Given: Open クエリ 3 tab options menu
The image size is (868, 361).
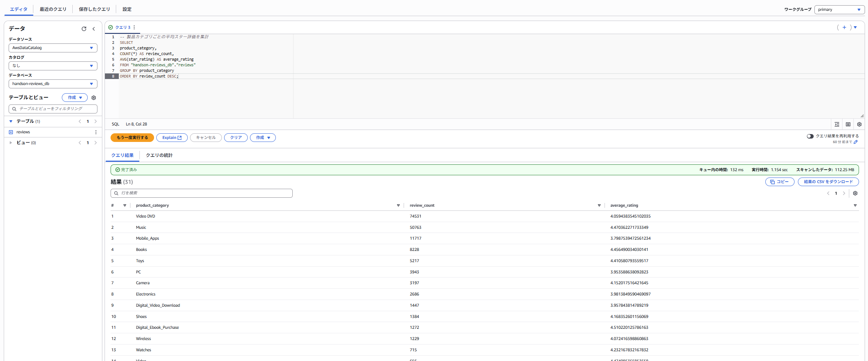Looking at the screenshot, I should tap(134, 27).
